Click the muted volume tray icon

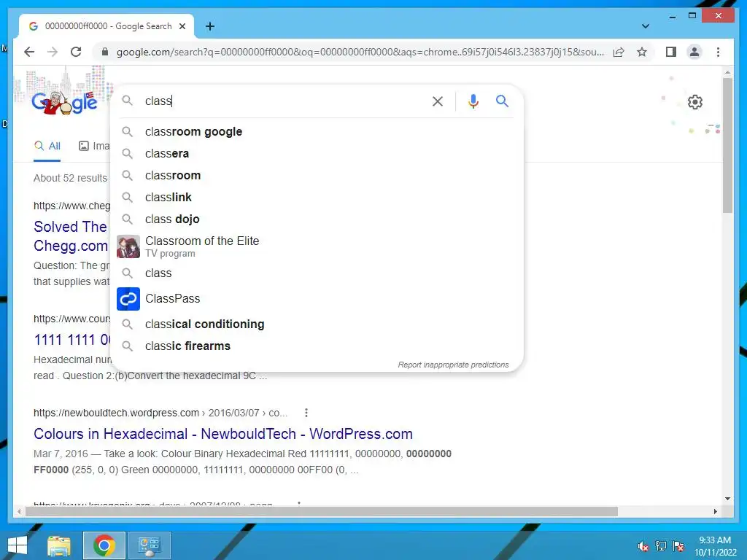coord(643,546)
